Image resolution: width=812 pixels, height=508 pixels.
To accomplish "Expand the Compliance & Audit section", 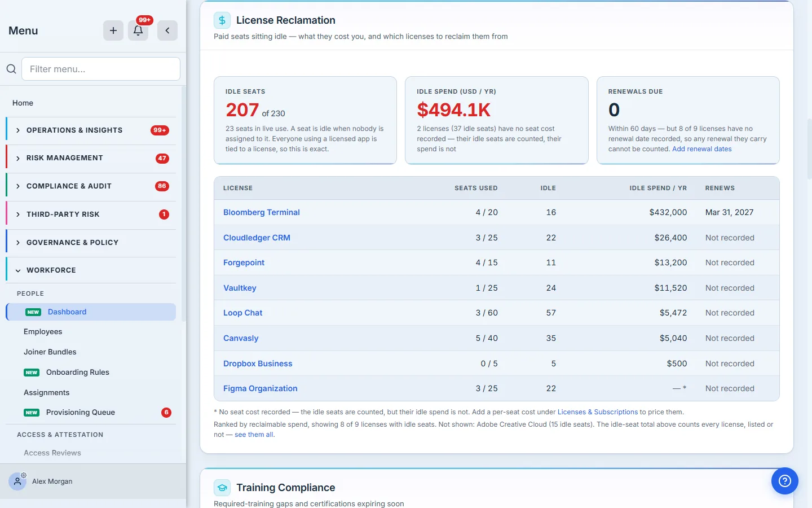I will 91,186.
